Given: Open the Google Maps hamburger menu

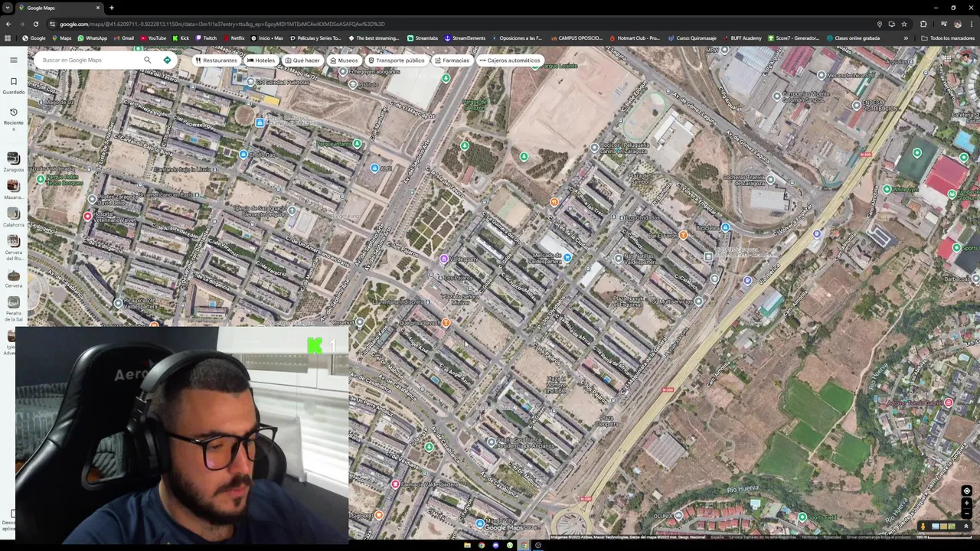Looking at the screenshot, I should (13, 60).
